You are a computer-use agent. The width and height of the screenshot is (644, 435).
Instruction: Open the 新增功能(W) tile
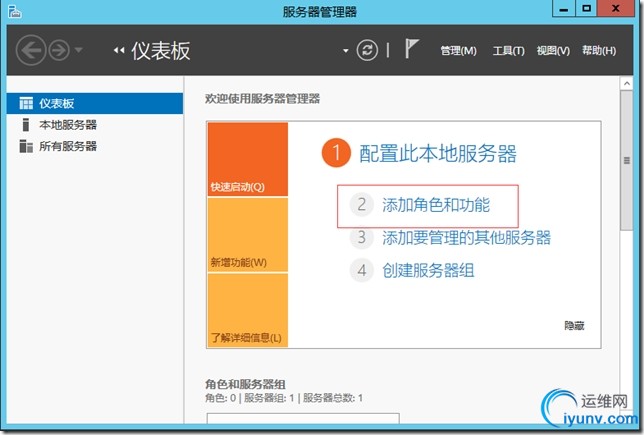[x=248, y=235]
